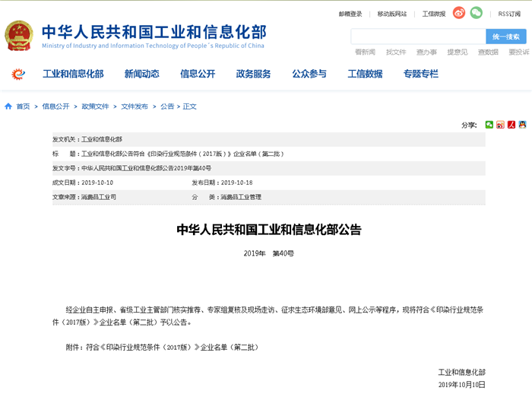
Task: Click the home icon in breadcrumb
Action: point(8,106)
